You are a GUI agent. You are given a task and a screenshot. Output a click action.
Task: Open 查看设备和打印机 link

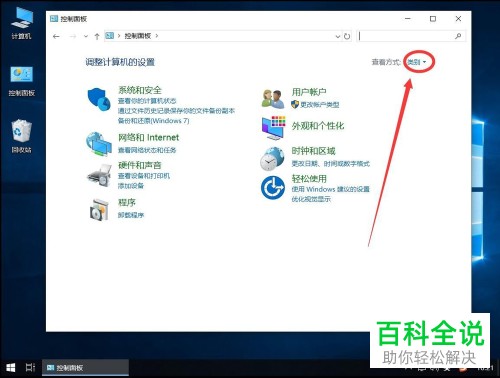(x=144, y=176)
